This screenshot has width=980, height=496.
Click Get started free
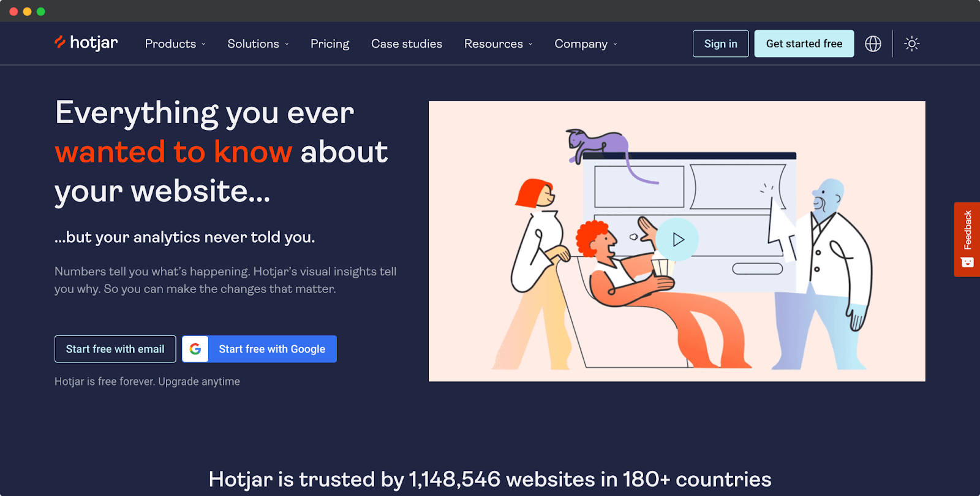pos(804,44)
